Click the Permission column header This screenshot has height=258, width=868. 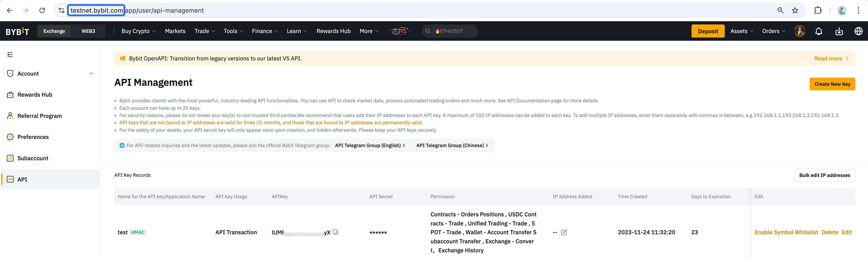(x=442, y=196)
